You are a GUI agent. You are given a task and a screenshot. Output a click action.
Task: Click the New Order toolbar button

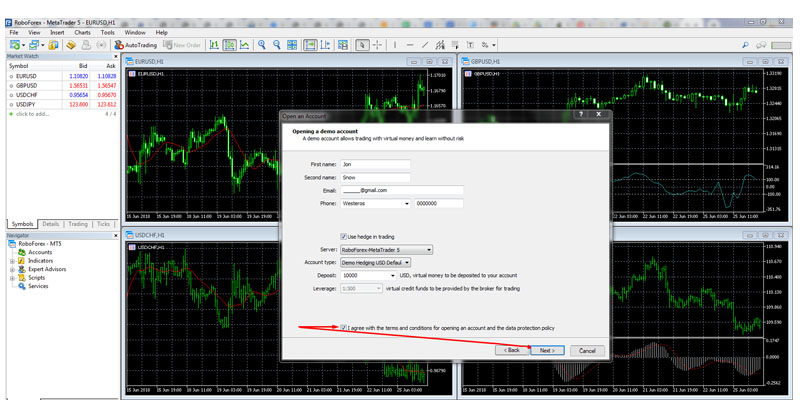coord(182,45)
